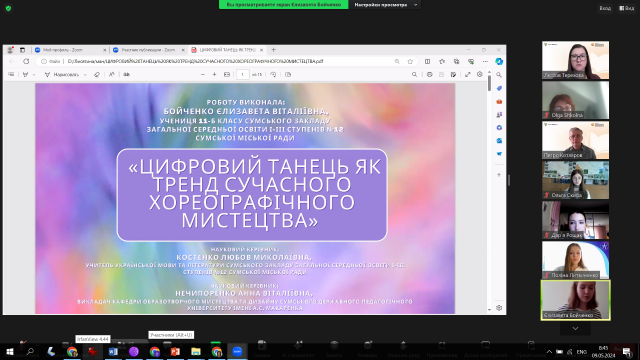Open notification center in taskbar
This screenshot has width=640, height=360.
point(627,352)
